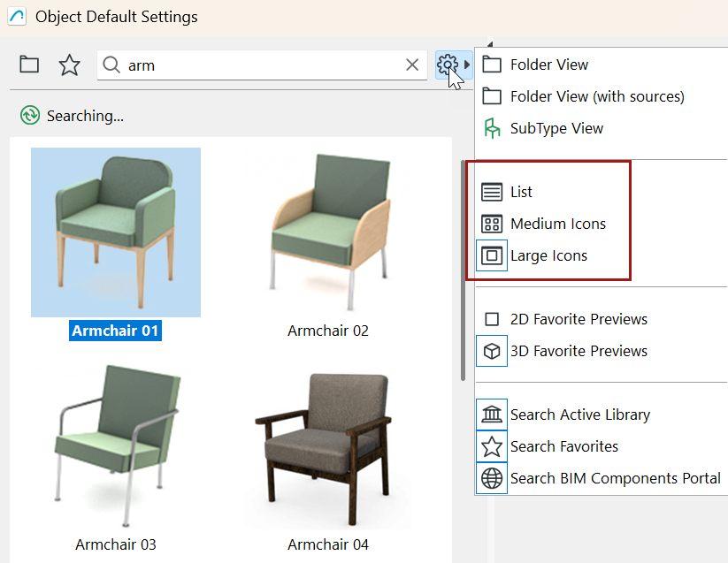Screen dimensions: 728x563
Task: Click the green chair SubType View icon
Action: pyautogui.click(x=492, y=128)
